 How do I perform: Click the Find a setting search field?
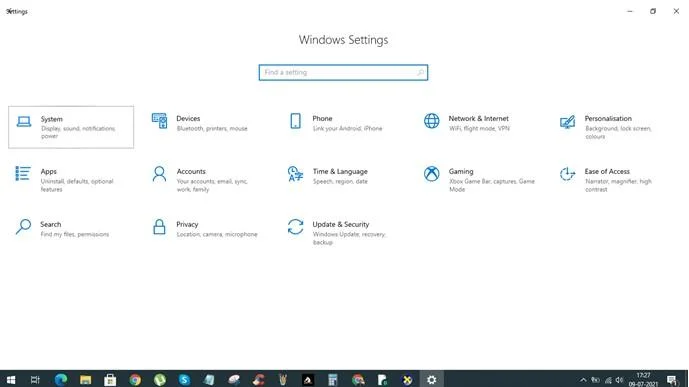tap(343, 72)
